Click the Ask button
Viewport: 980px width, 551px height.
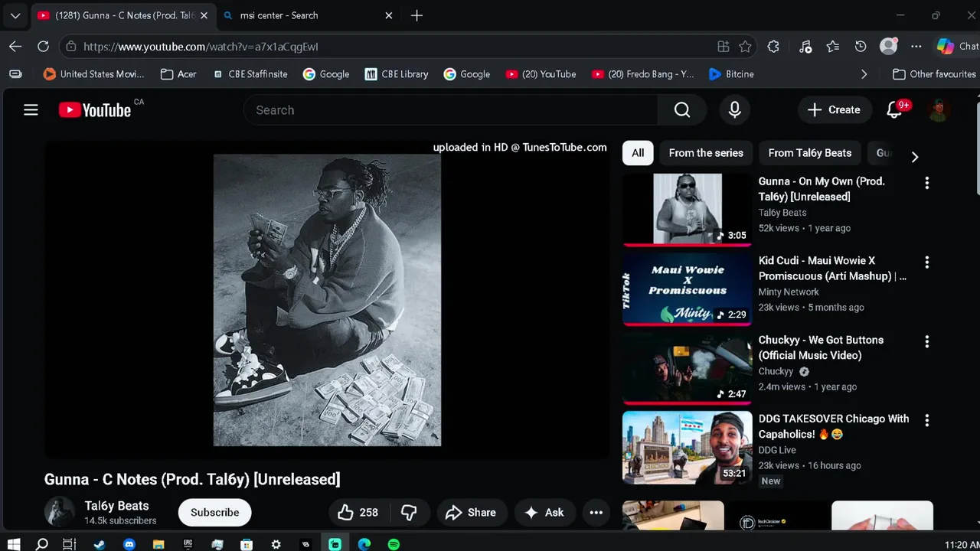544,513
